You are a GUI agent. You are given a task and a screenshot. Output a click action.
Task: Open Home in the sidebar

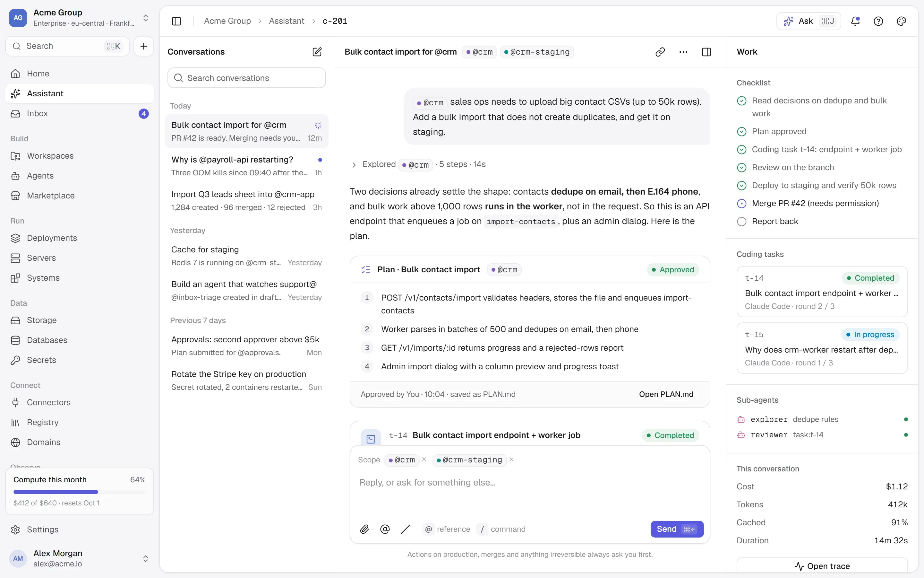[x=80, y=74]
